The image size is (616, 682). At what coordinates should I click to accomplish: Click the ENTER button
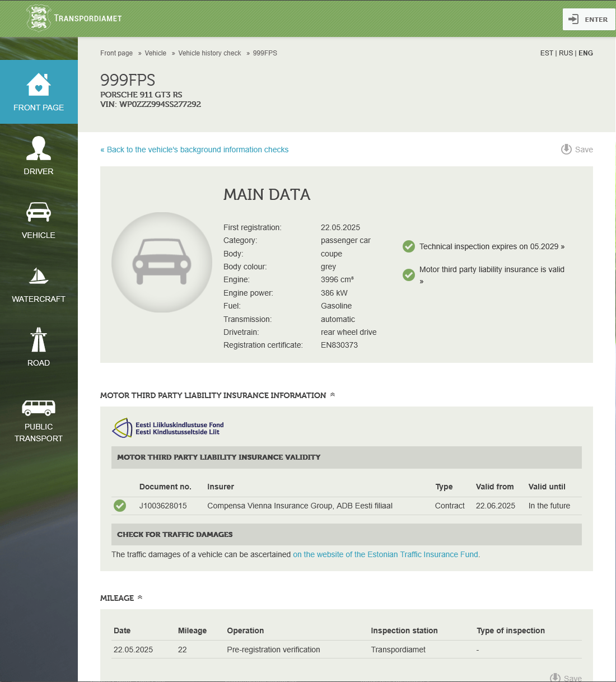pos(589,19)
